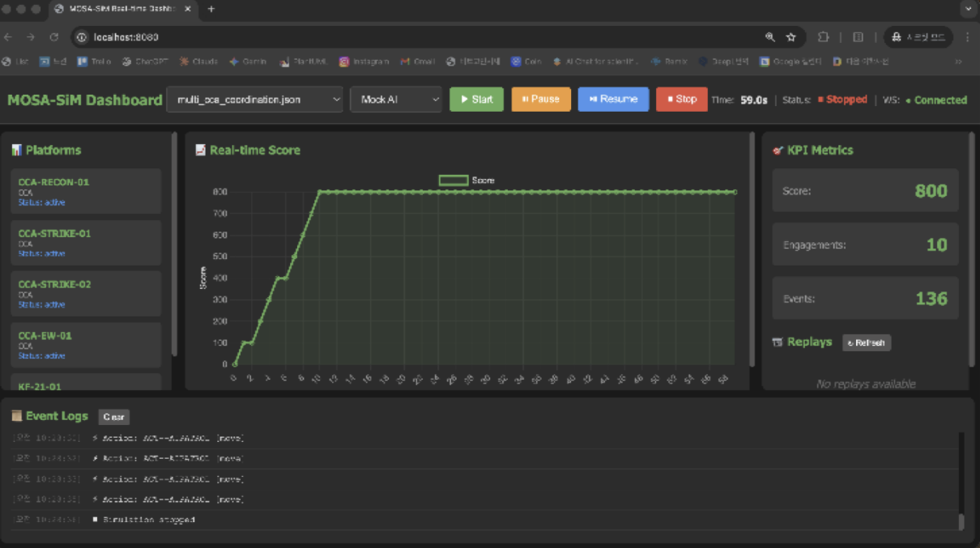Show hidden bookmarks via the overflow chevron

(x=958, y=62)
